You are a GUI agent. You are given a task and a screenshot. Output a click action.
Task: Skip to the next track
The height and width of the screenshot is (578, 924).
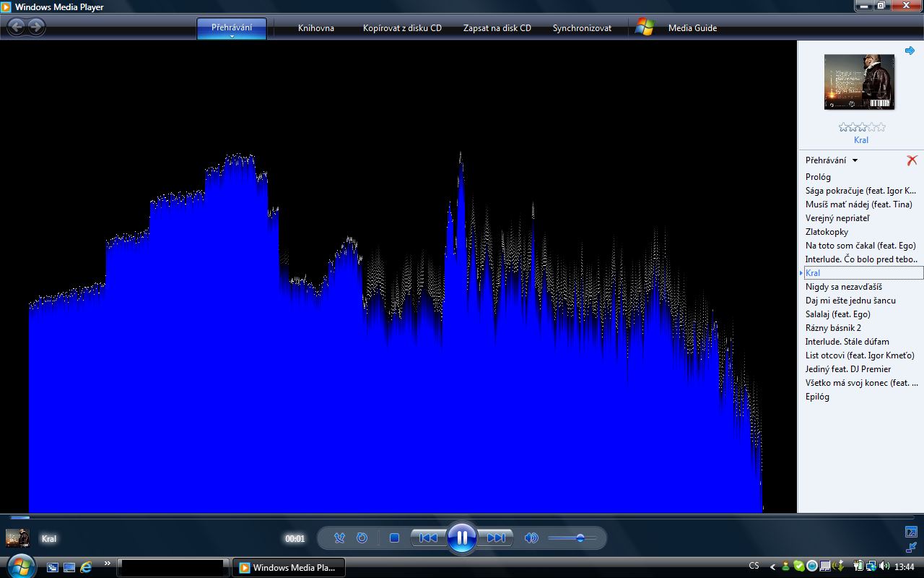(495, 538)
